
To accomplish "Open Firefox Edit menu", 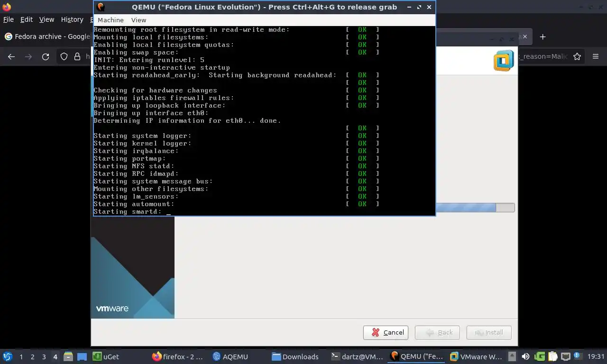I will click(x=27, y=19).
